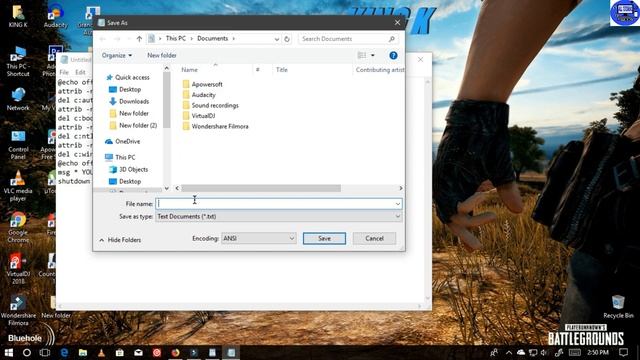Click the Save button
The width and height of the screenshot is (640, 360).
(x=324, y=238)
